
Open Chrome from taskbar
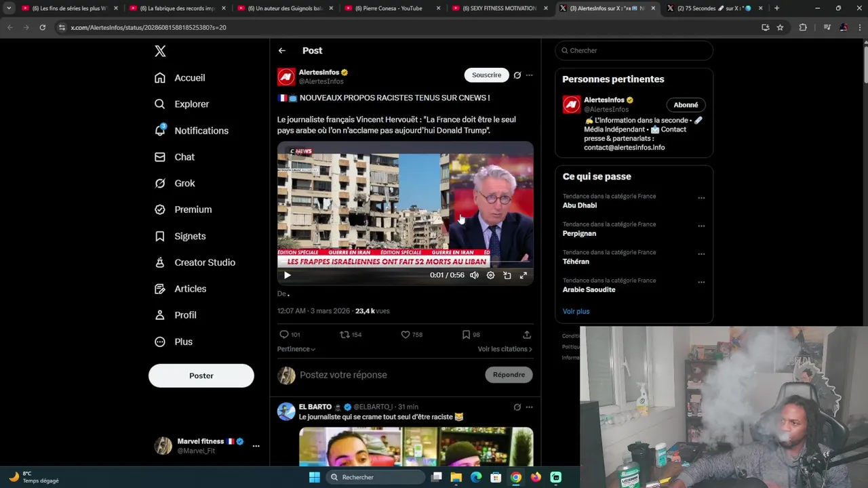click(516, 477)
